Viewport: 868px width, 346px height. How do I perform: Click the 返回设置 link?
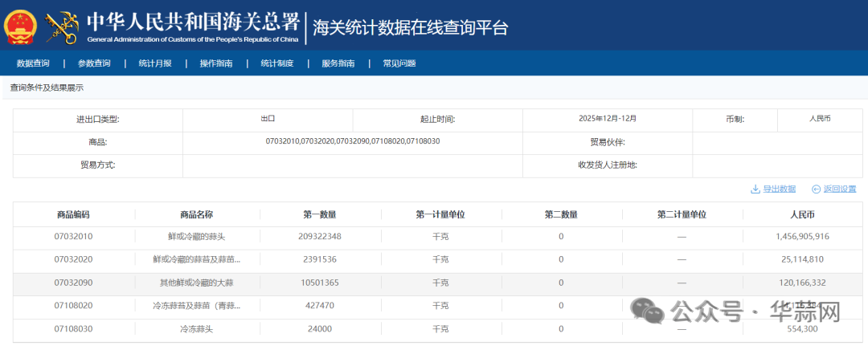840,189
